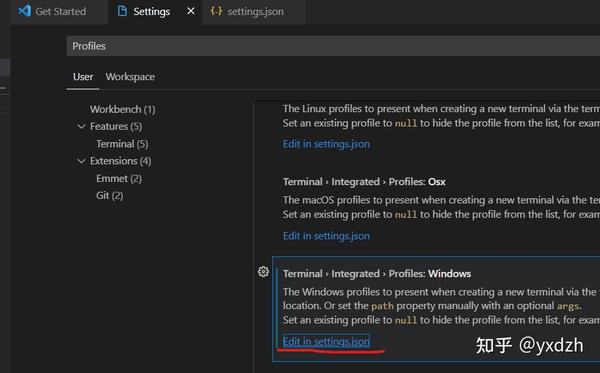Screen dimensions: 600x373
Task: Close the Settings tab
Action: click(191, 11)
